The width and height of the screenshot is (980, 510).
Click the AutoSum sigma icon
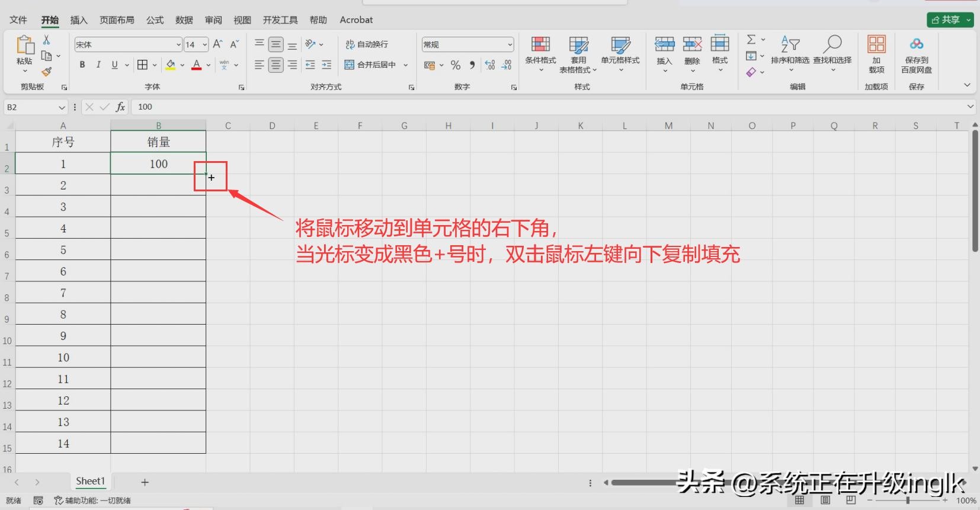(x=751, y=40)
